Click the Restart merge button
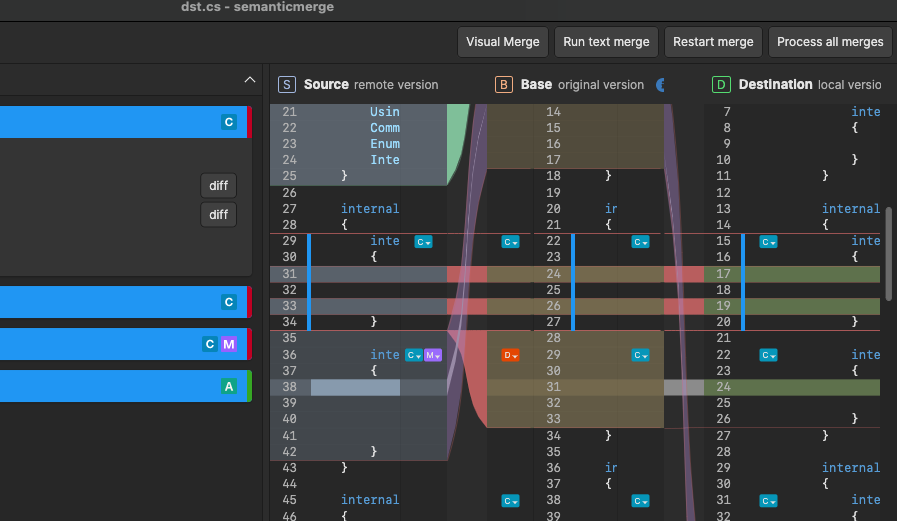897x521 pixels. pyautogui.click(x=713, y=42)
